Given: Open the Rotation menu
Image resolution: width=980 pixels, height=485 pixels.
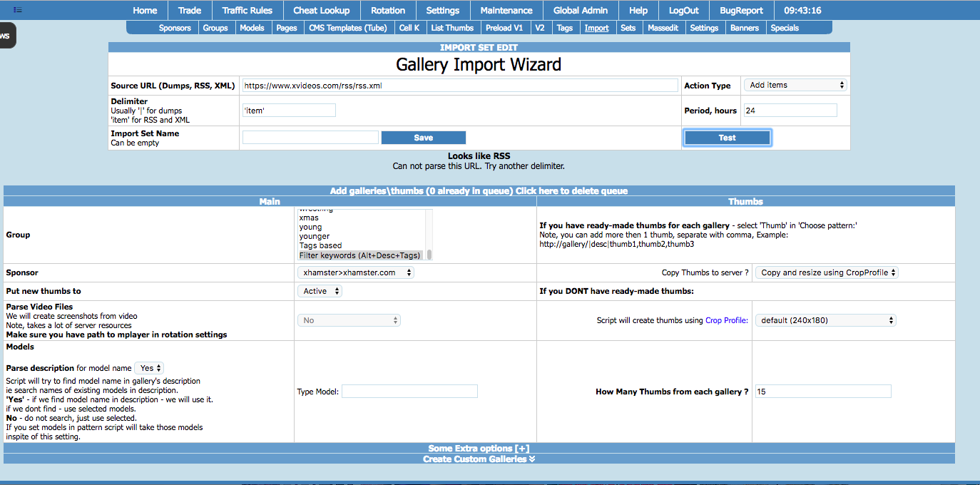Looking at the screenshot, I should point(388,11).
